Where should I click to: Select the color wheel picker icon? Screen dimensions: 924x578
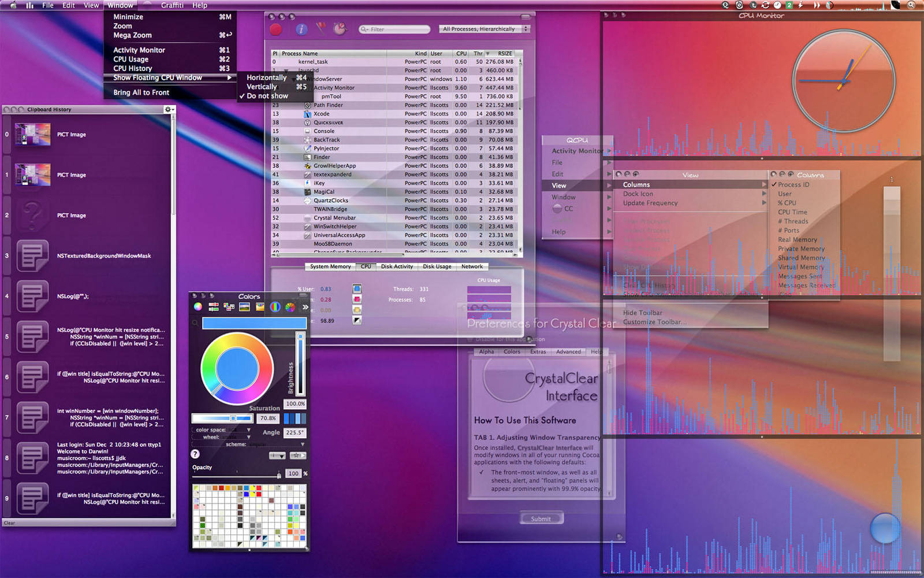tap(198, 307)
